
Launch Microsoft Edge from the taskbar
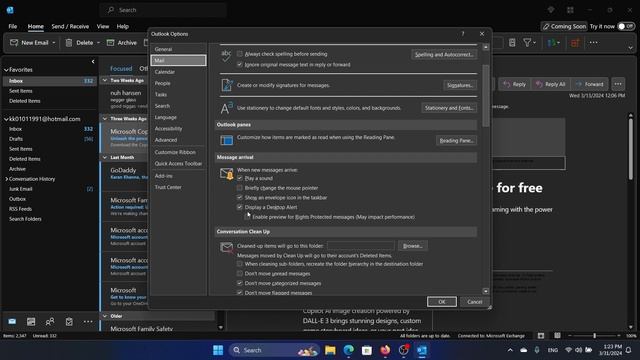point(349,350)
